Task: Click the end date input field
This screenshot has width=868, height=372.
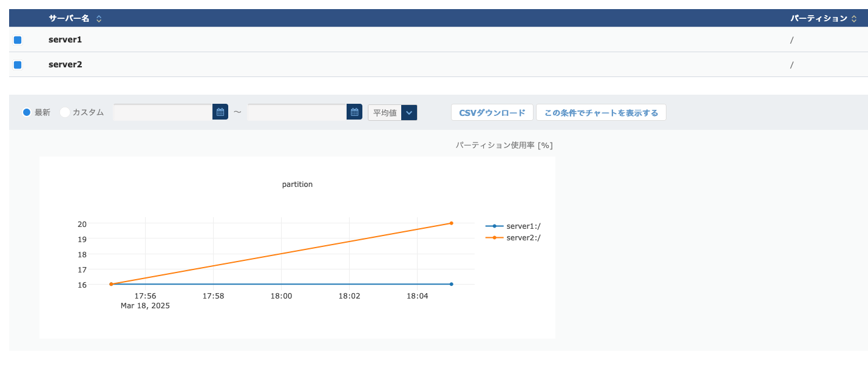Action: [297, 112]
